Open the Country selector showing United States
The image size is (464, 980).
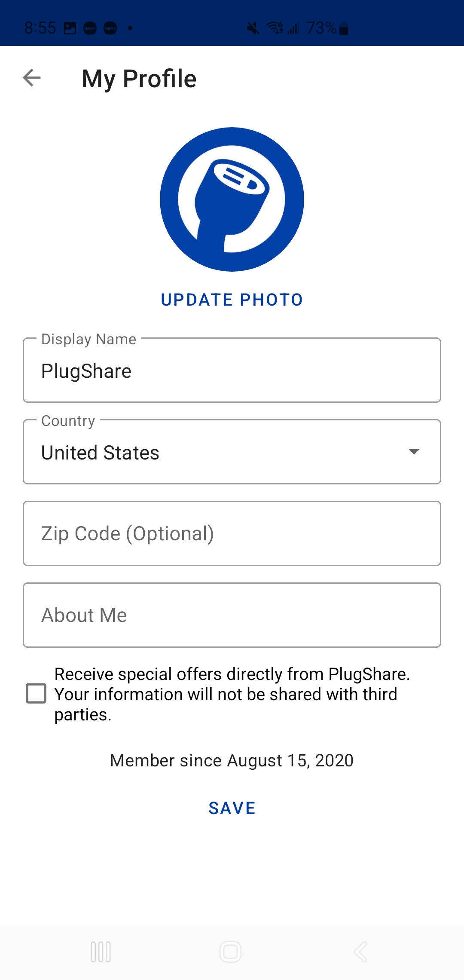(x=215, y=452)
